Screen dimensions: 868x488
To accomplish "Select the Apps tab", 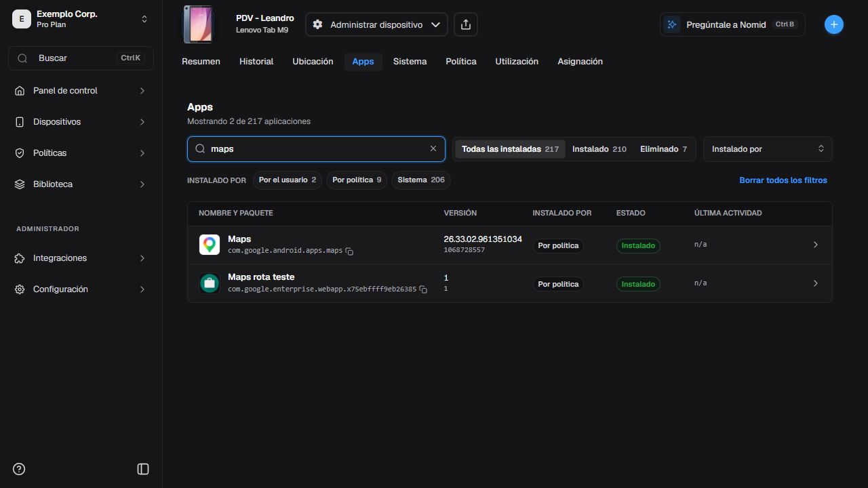I will 363,62.
